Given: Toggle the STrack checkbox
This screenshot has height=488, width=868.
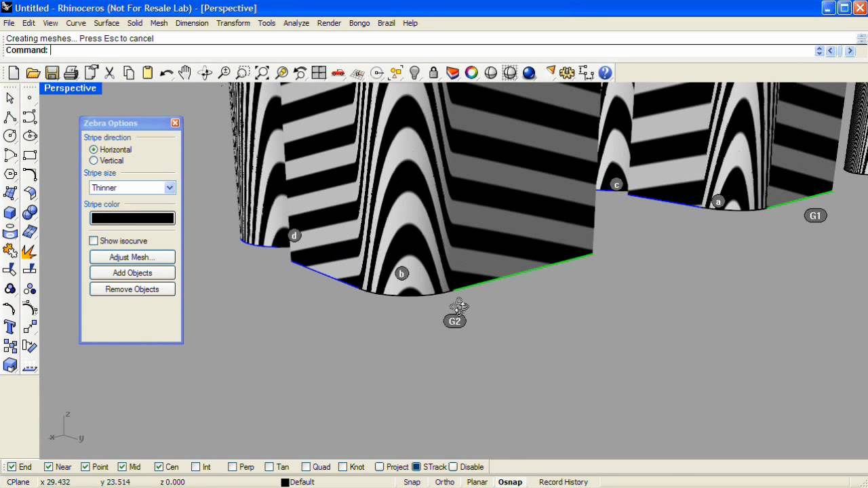Looking at the screenshot, I should [x=416, y=467].
